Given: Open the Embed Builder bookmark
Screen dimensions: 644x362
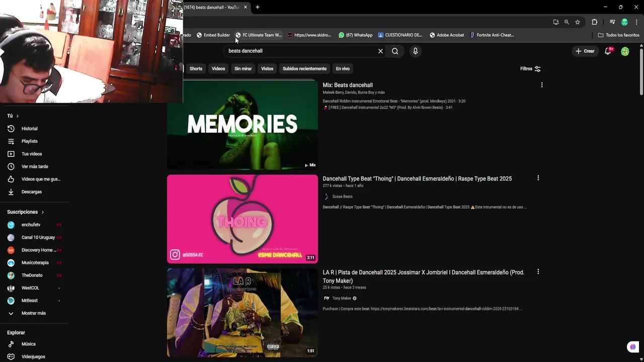Looking at the screenshot, I should (213, 35).
